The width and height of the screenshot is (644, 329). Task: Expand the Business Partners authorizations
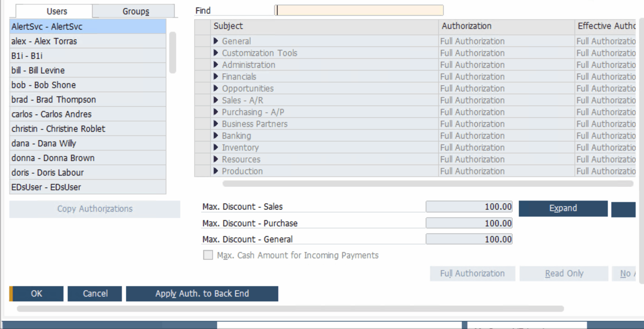click(215, 123)
